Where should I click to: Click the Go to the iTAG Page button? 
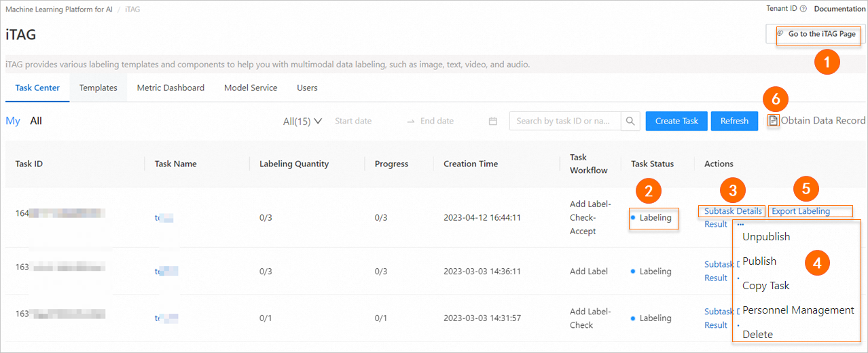[x=816, y=34]
